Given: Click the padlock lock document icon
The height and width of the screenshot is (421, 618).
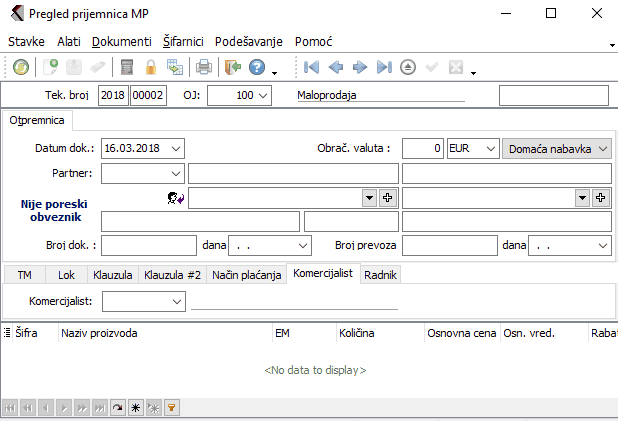Looking at the screenshot, I should pos(151,68).
